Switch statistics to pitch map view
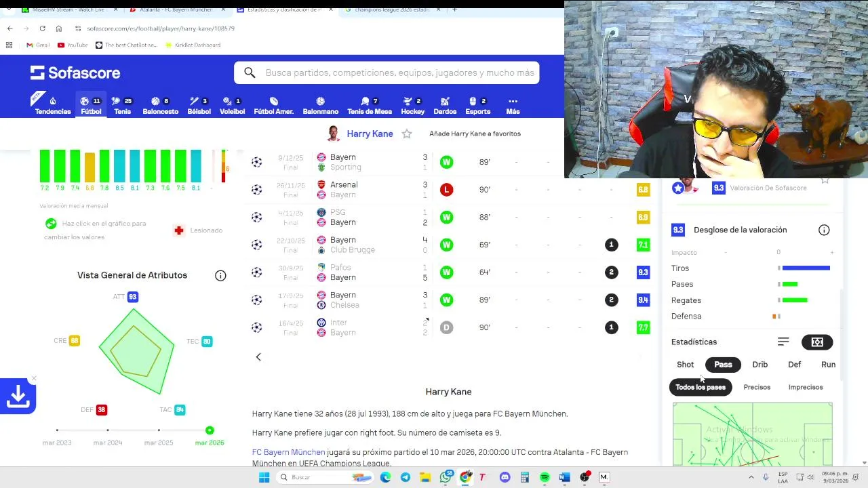Viewport: 868px width, 488px height. point(817,342)
